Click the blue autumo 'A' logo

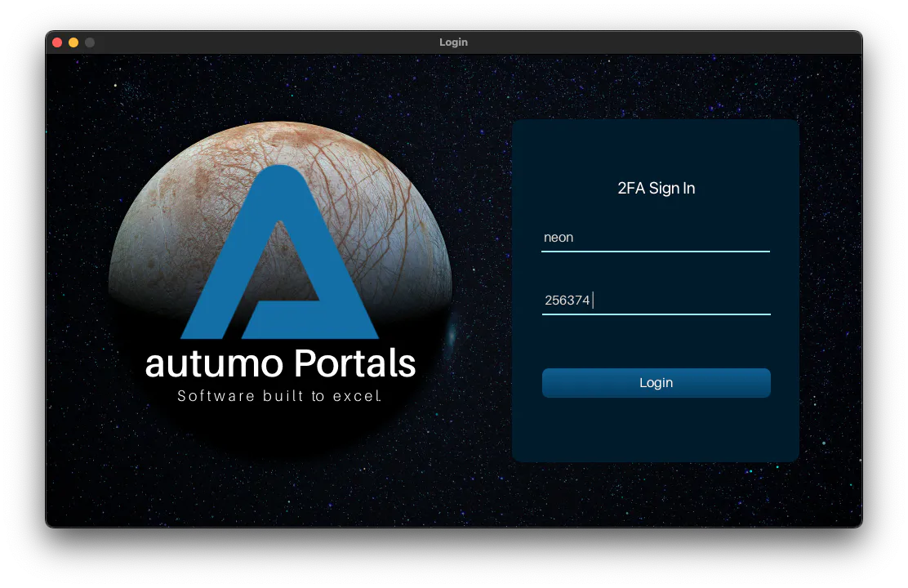point(282,245)
